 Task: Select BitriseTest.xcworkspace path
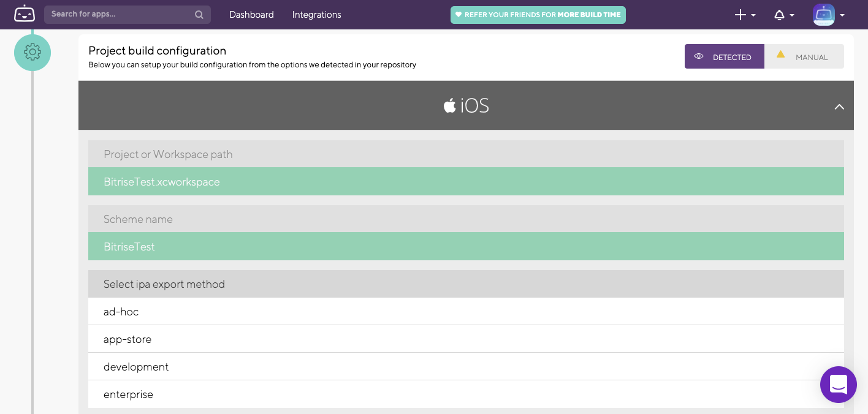(466, 181)
